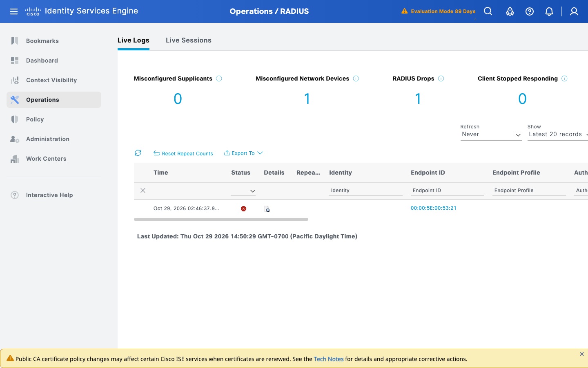Click the Misconfigured Supplicants info icon
This screenshot has width=588, height=368.
pyautogui.click(x=219, y=79)
